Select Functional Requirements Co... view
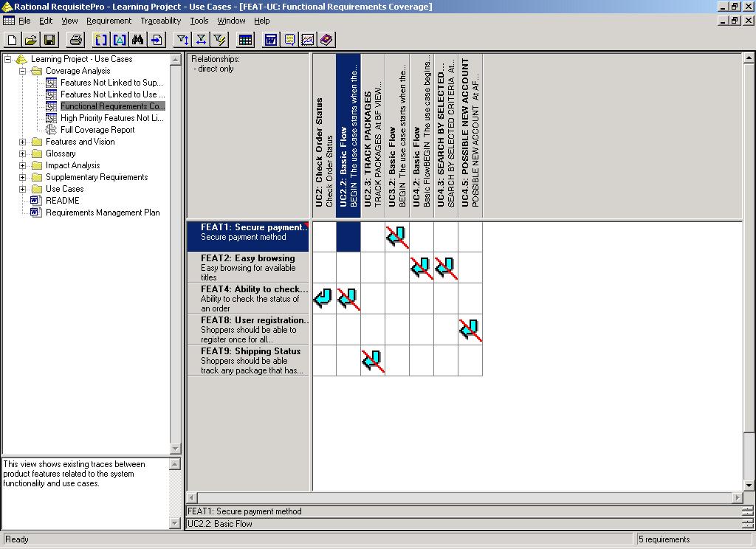 click(112, 106)
